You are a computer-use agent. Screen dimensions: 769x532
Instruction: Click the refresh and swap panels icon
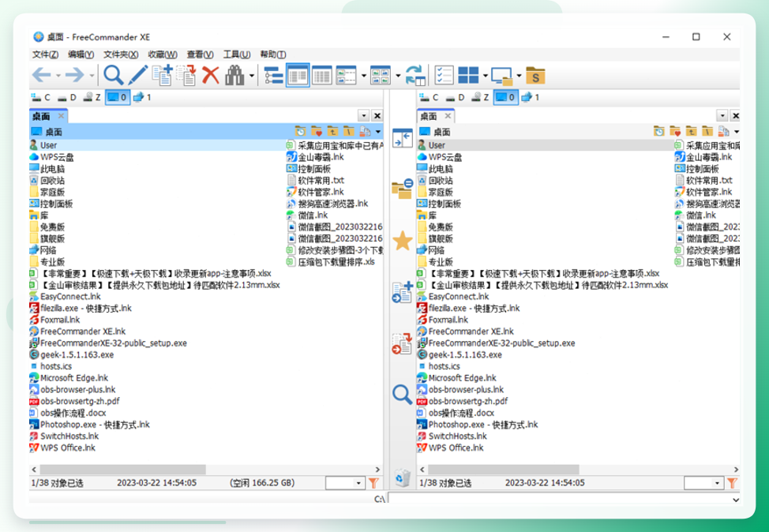415,76
